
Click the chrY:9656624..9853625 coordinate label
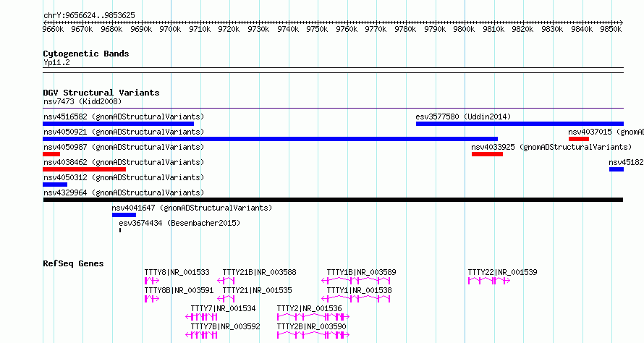pyautogui.click(x=89, y=16)
